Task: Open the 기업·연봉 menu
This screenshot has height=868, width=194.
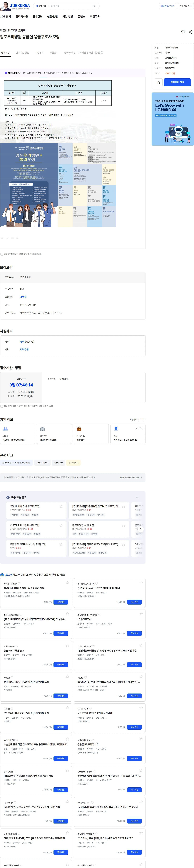Action: [68, 17]
